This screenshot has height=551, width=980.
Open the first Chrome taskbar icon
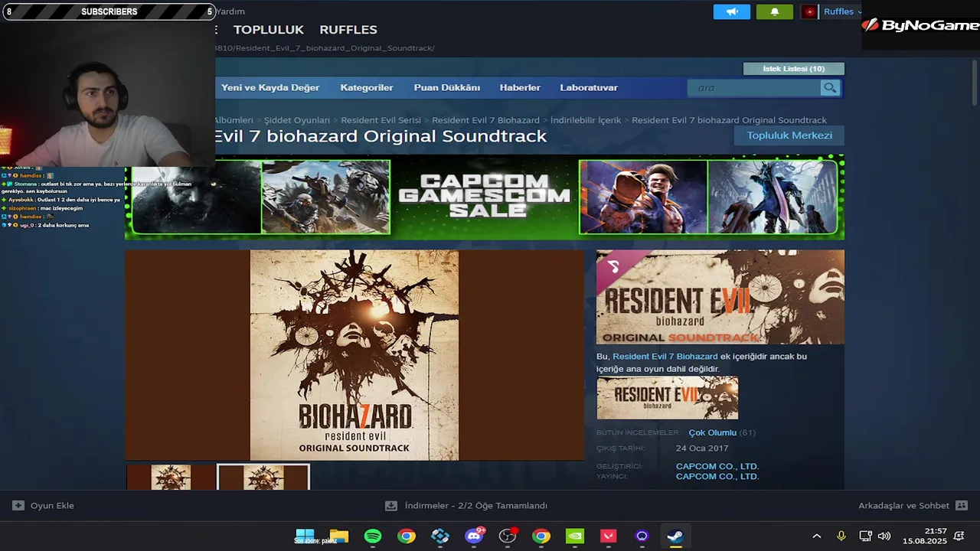tap(407, 536)
